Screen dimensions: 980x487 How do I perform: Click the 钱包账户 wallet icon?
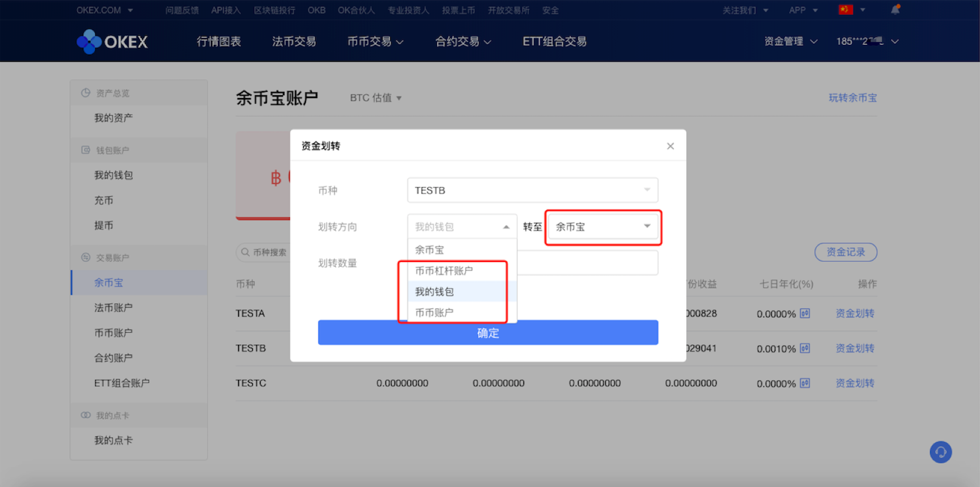pyautogui.click(x=86, y=150)
